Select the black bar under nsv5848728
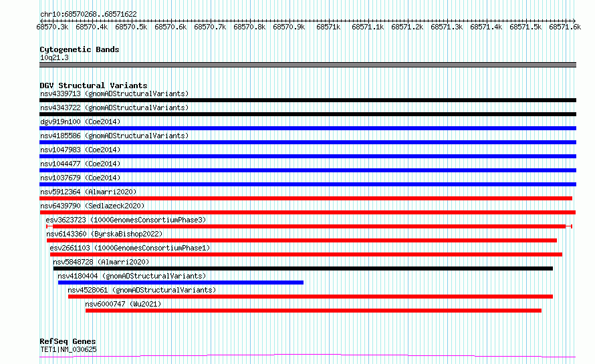This screenshot has height=364, width=595. coord(303,268)
